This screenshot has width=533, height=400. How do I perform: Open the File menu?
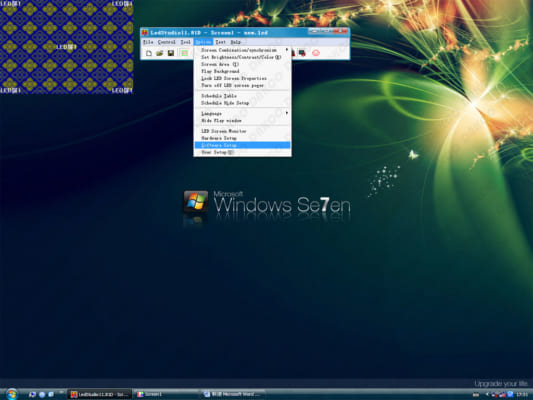[148, 42]
